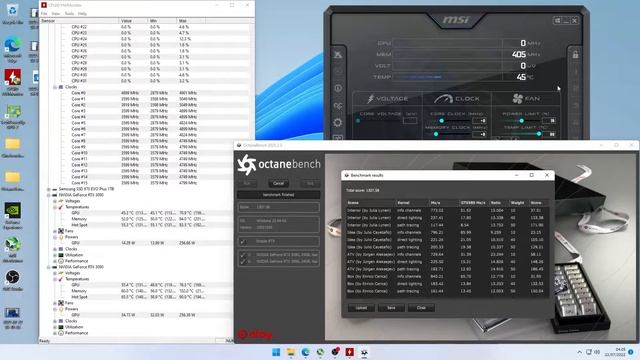Click the fan icon in Afterburner
This screenshot has width=640, height=360.
[518, 98]
